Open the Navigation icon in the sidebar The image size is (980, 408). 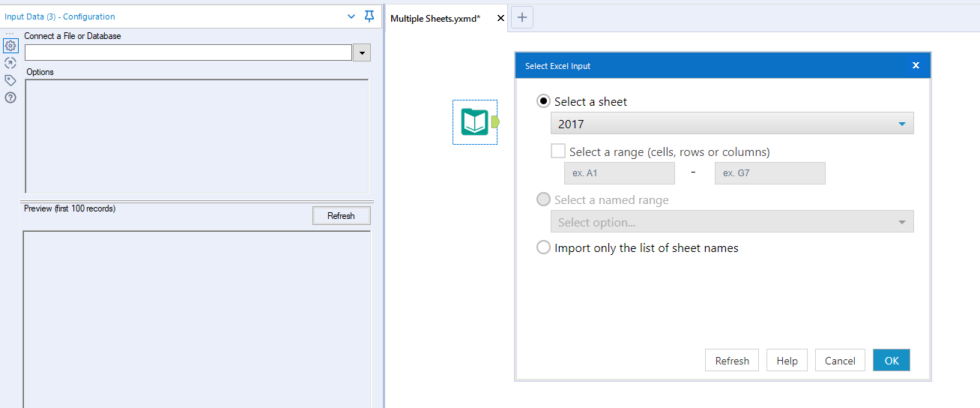click(x=10, y=63)
